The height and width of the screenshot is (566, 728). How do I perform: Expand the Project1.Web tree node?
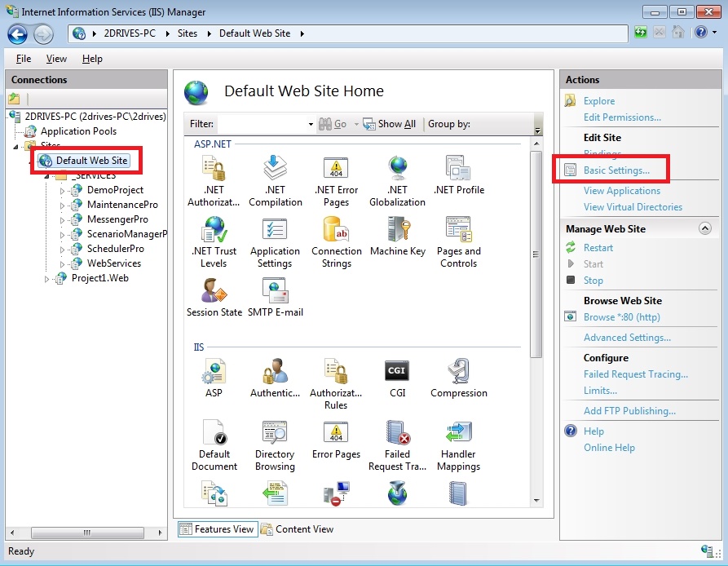coord(47,279)
